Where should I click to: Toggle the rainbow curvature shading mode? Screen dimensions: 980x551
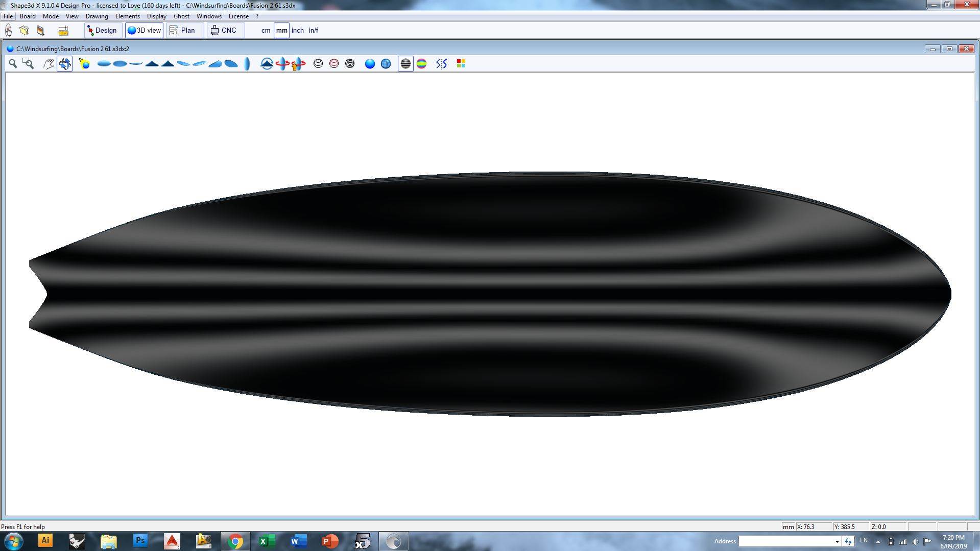[421, 63]
